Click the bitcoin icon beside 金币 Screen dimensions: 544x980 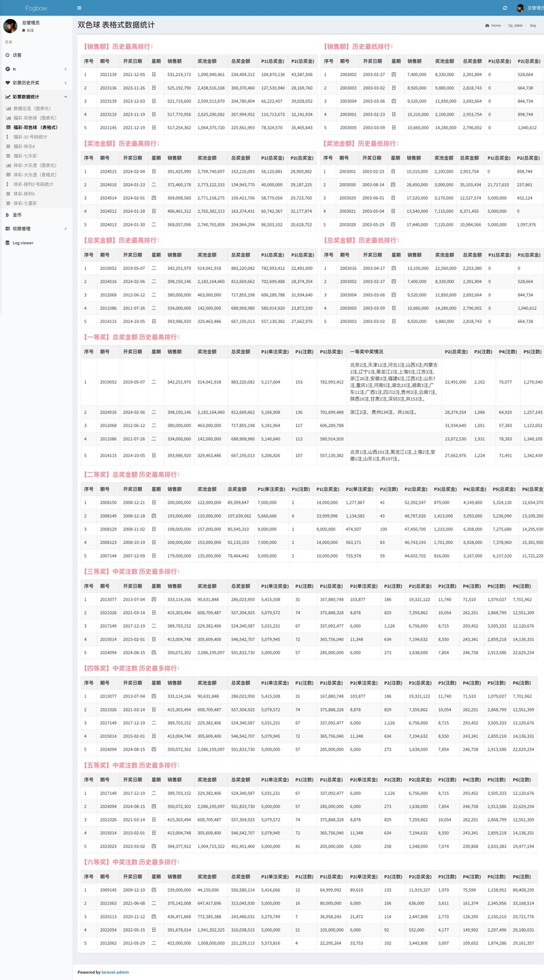[7, 215]
